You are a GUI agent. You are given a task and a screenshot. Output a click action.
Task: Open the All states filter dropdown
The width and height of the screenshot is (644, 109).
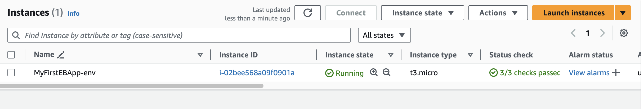coord(384,35)
